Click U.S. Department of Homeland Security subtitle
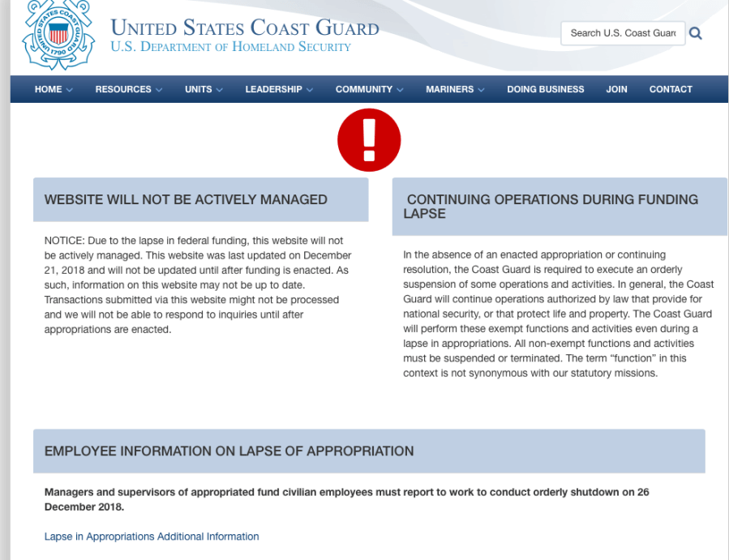 (230, 47)
